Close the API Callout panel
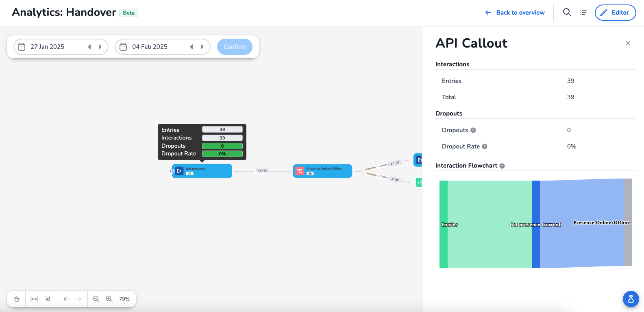Viewport: 644px width, 312px height. (x=628, y=43)
